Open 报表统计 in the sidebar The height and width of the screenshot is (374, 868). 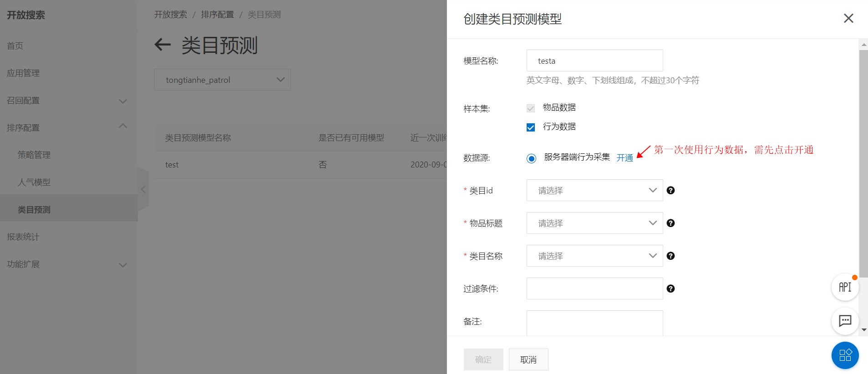[23, 237]
